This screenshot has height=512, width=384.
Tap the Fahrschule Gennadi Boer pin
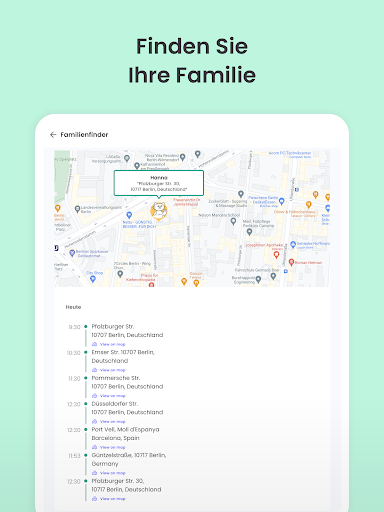(273, 276)
